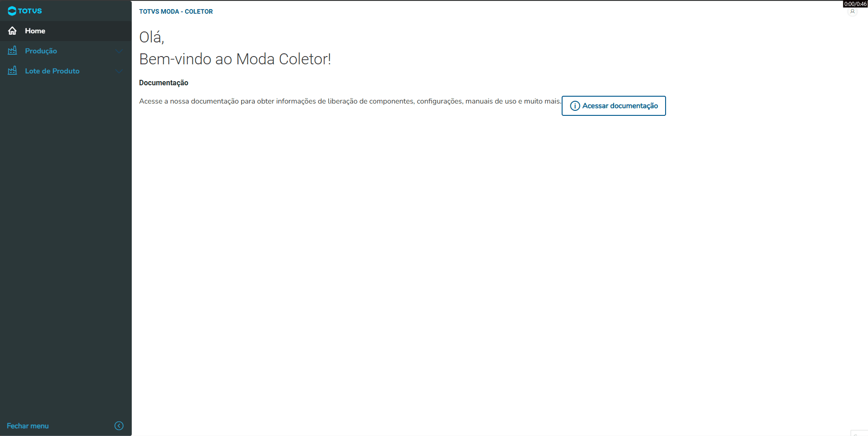The image size is (868, 436).
Task: Go to the Home menu item
Action: (x=66, y=31)
